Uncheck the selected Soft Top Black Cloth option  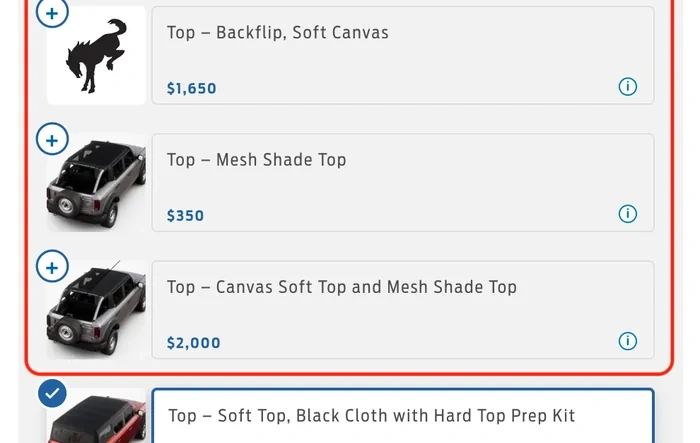[52, 393]
